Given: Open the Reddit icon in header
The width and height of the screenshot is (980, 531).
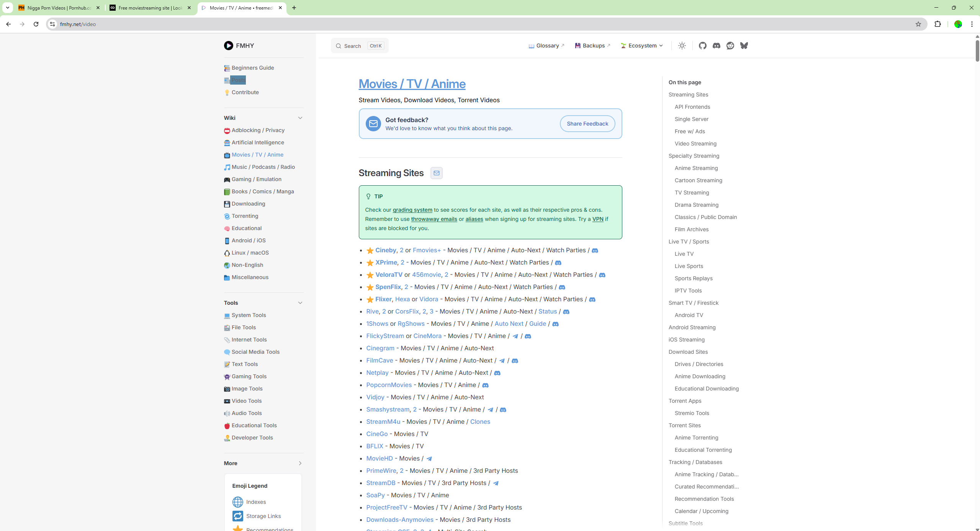Looking at the screenshot, I should tap(730, 46).
